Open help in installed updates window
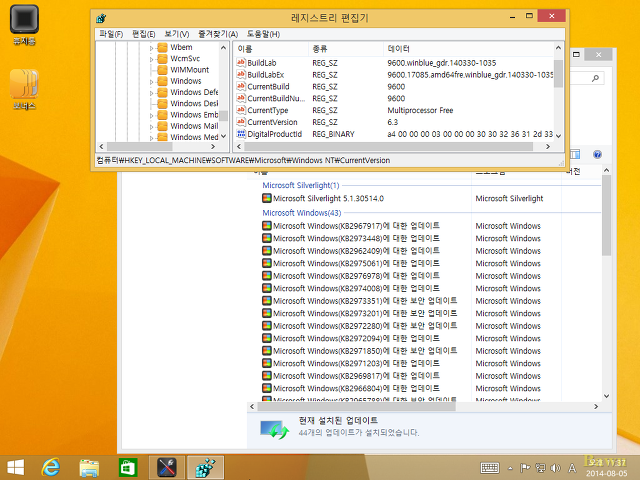This screenshot has width=640, height=480. 597,154
